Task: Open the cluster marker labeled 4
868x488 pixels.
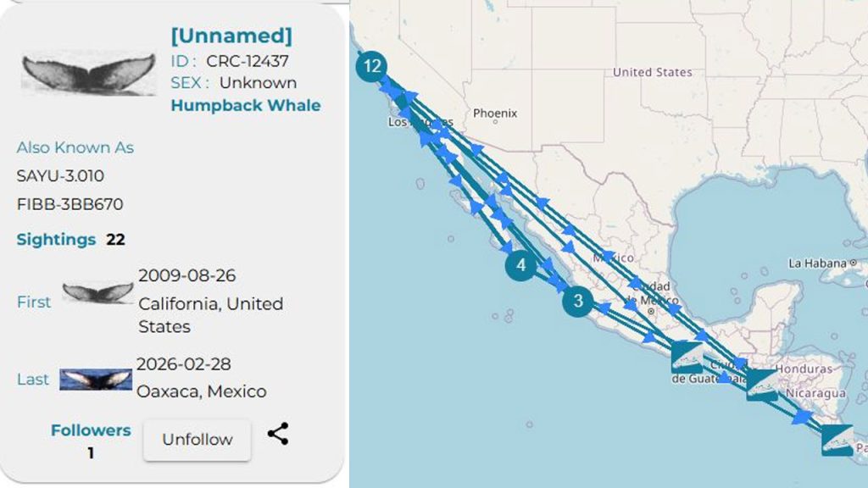Action: pyautogui.click(x=520, y=266)
